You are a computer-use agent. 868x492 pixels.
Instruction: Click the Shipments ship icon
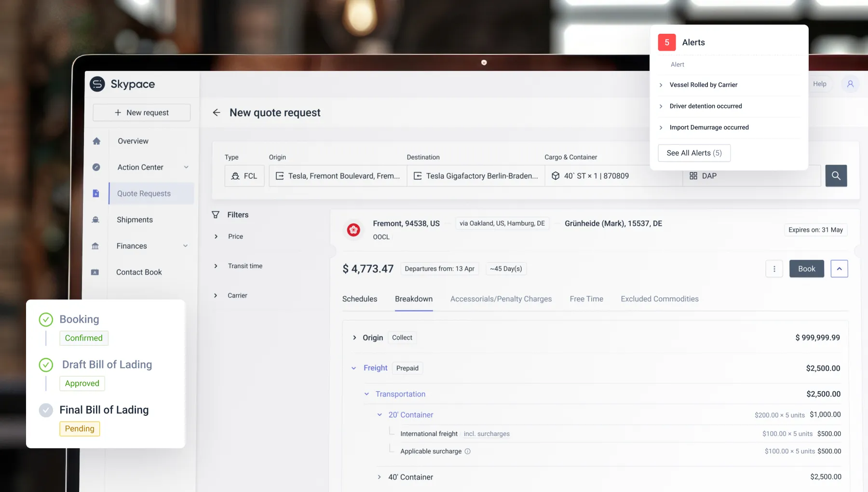point(95,219)
